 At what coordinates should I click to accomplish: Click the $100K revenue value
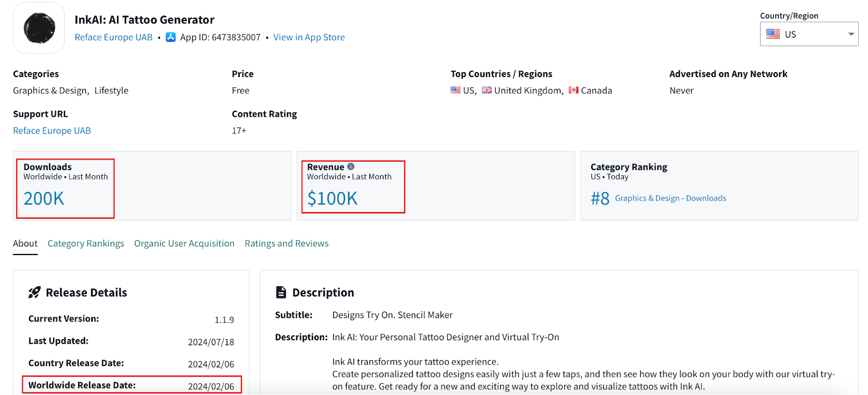click(333, 199)
